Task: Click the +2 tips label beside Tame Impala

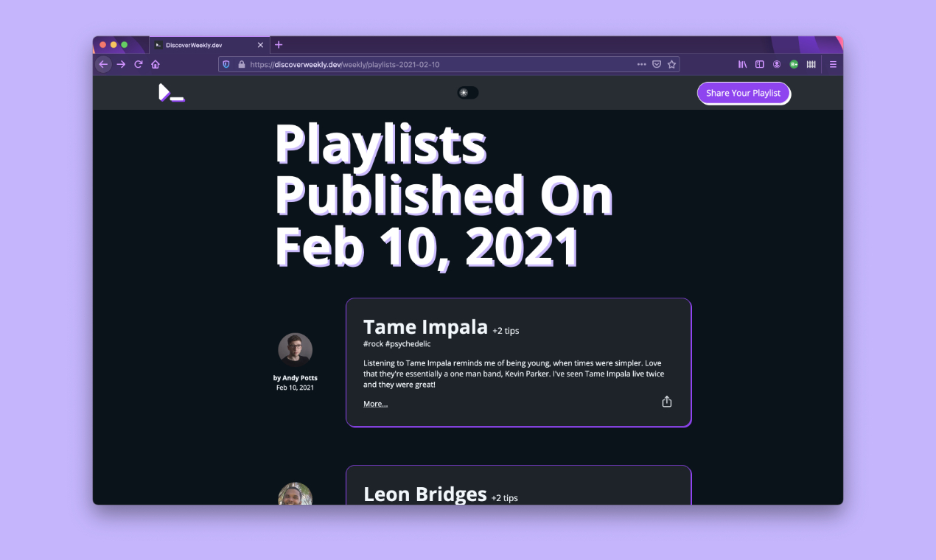Action: pyautogui.click(x=506, y=331)
